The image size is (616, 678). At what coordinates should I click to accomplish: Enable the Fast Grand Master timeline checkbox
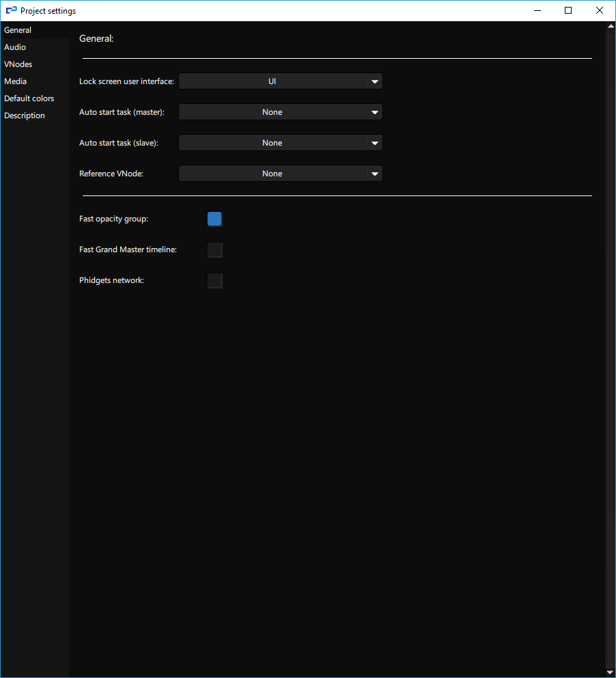(214, 250)
